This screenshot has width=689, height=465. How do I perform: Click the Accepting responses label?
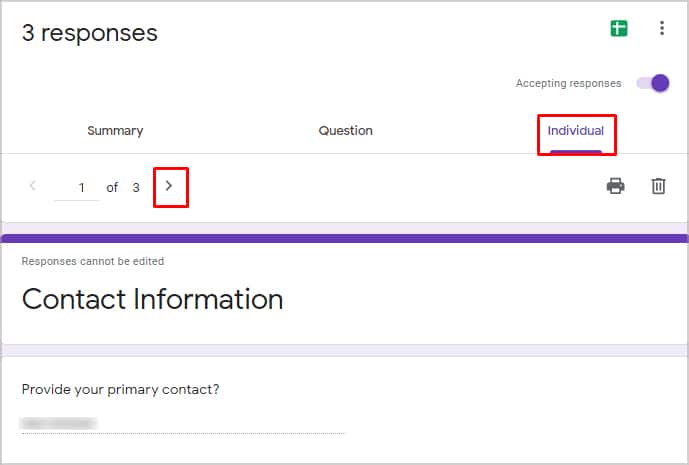568,84
